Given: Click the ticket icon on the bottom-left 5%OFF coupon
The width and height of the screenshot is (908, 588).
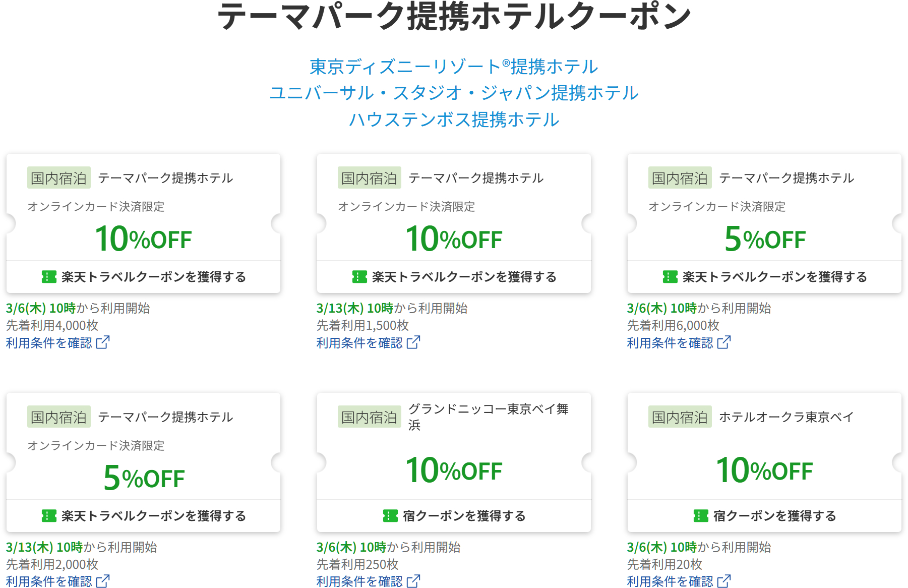Looking at the screenshot, I should pyautogui.click(x=48, y=515).
